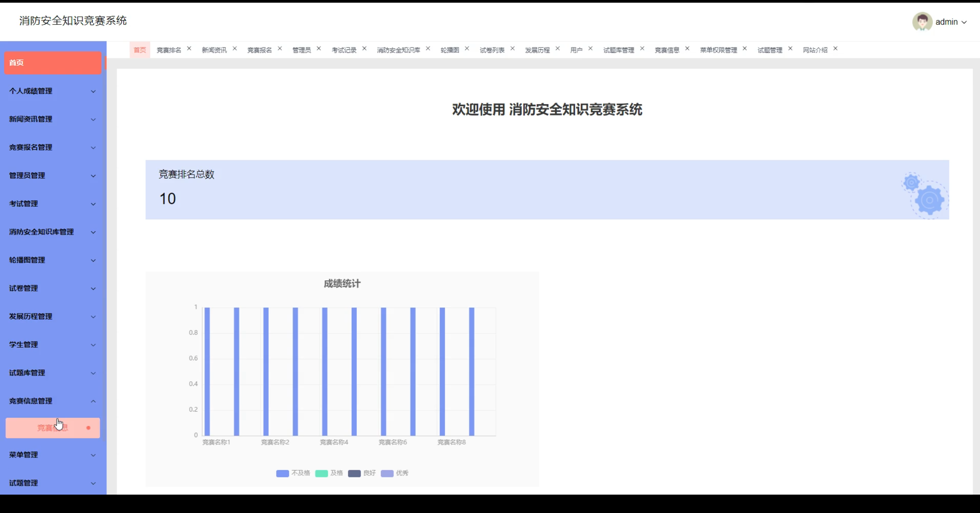Switch to the 消防安全知识库 tab

pyautogui.click(x=398, y=50)
